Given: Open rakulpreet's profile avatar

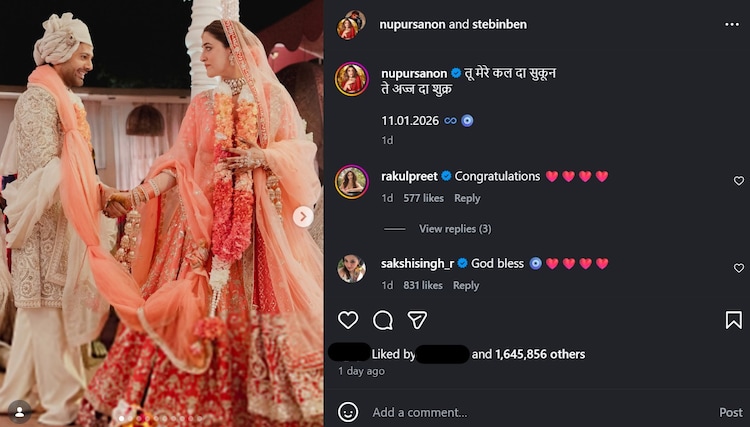Looking at the screenshot, I should pos(352,182).
